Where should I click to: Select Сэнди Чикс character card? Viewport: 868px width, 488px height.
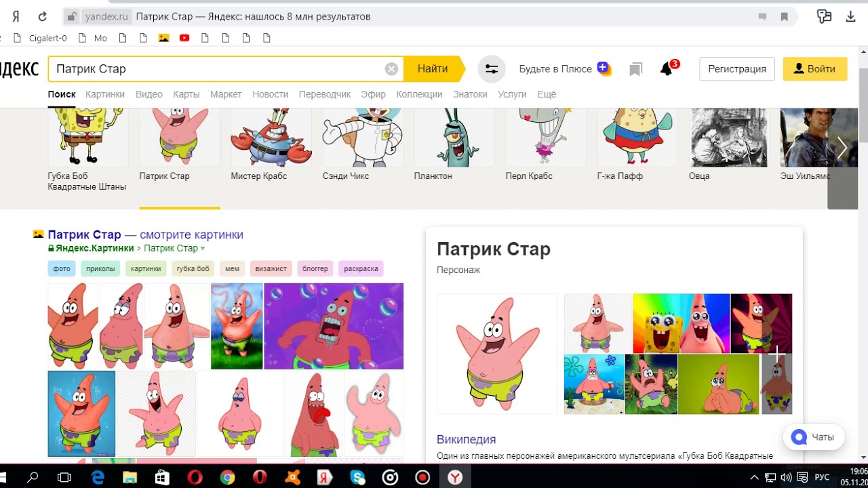pyautogui.click(x=363, y=144)
